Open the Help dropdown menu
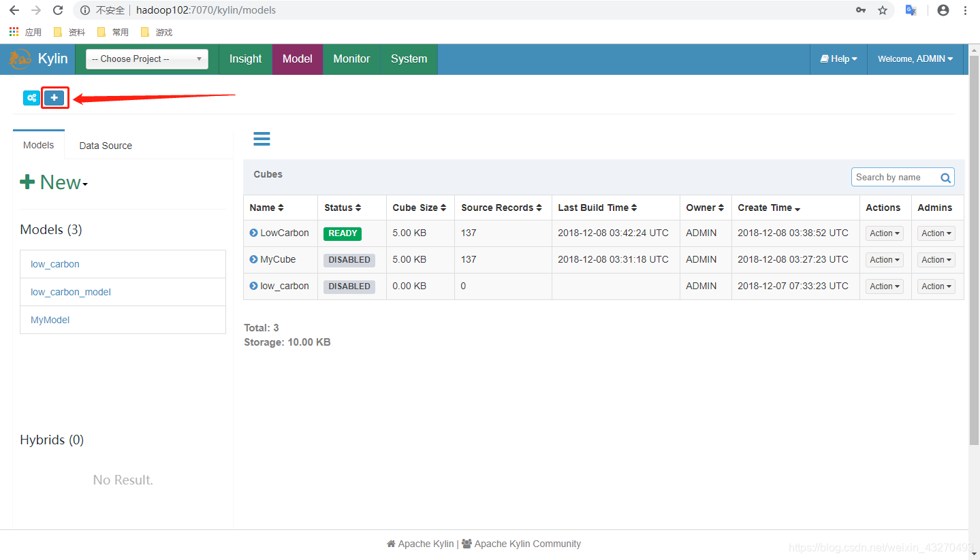Image resolution: width=980 pixels, height=560 pixels. coord(838,59)
